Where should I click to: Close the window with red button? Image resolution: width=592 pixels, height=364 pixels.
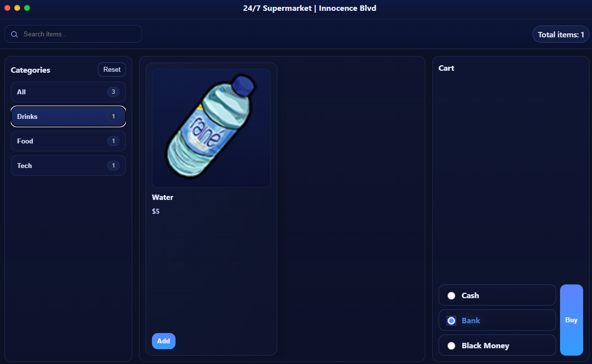coord(7,8)
